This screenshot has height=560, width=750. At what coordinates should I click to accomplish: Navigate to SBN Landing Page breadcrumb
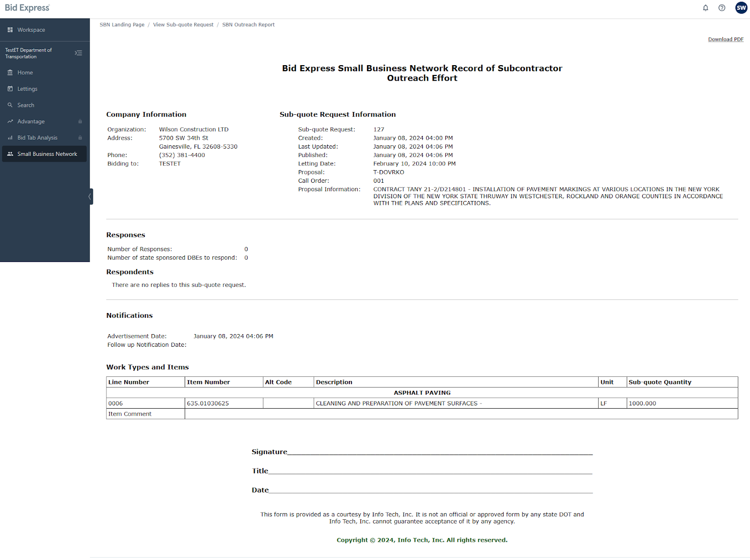click(122, 25)
